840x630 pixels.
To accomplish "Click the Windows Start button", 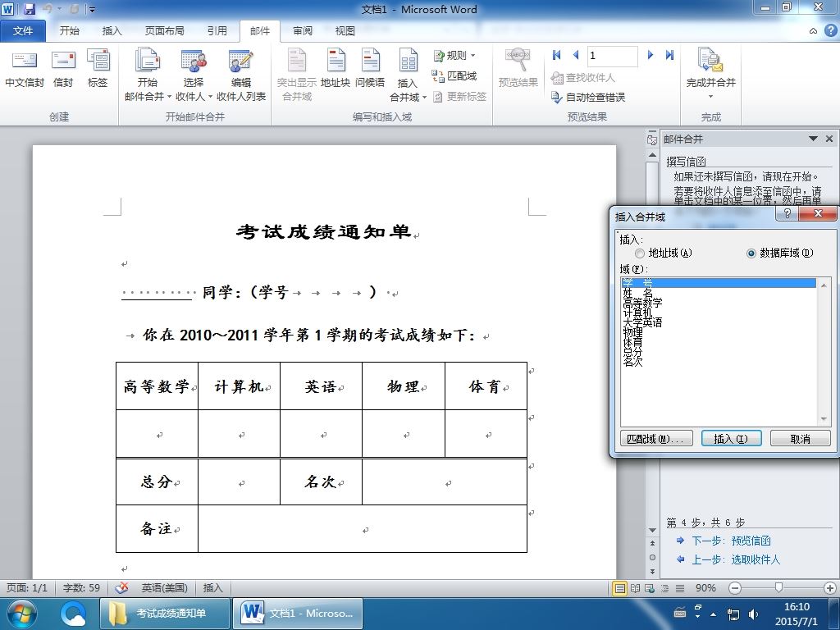I will [21, 614].
